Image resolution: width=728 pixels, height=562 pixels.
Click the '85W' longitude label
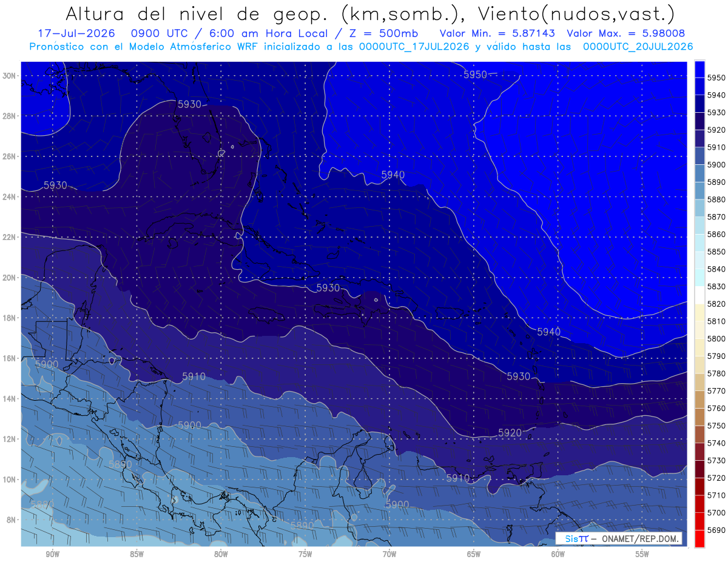tap(136, 554)
